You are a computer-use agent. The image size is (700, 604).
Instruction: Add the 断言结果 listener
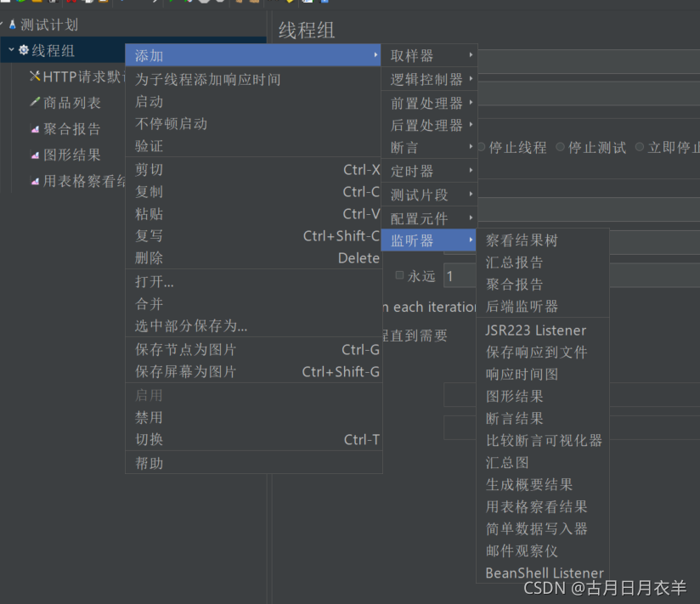point(543,418)
